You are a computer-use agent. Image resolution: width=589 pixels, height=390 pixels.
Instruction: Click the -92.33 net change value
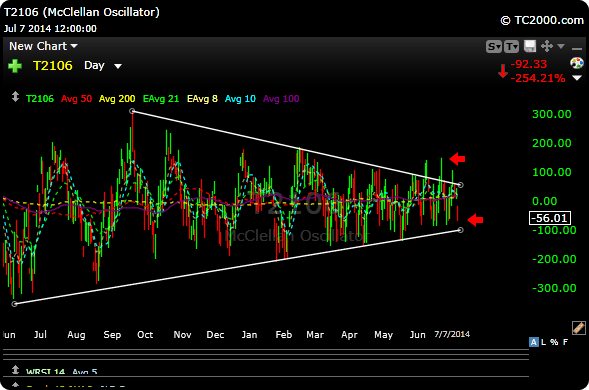tap(529, 64)
